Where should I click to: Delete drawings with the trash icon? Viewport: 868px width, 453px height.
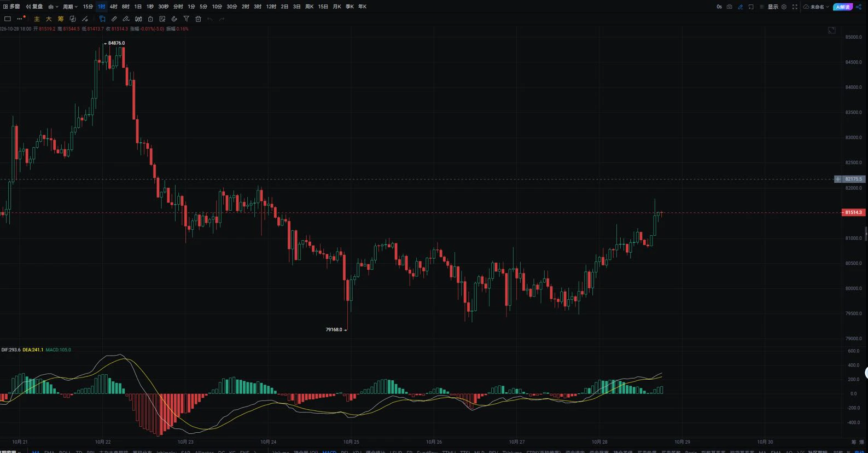pos(198,19)
